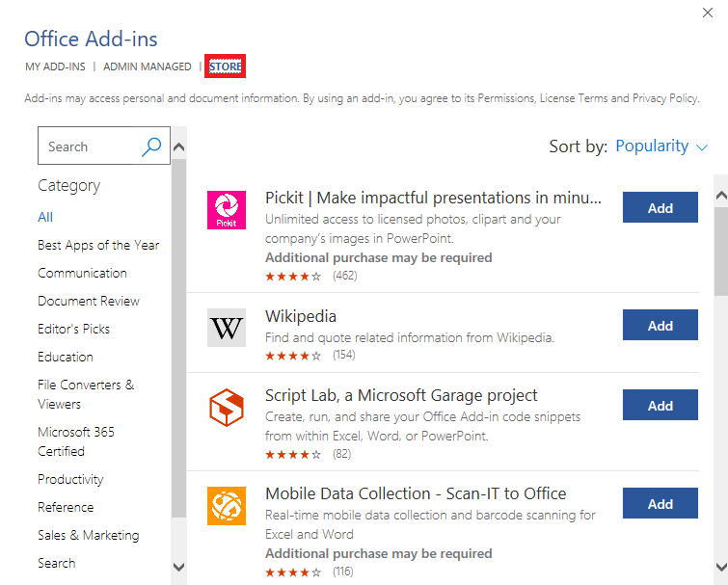Image resolution: width=728 pixels, height=585 pixels.
Task: Switch to ADMIN MANAGED tab
Action: (x=148, y=66)
